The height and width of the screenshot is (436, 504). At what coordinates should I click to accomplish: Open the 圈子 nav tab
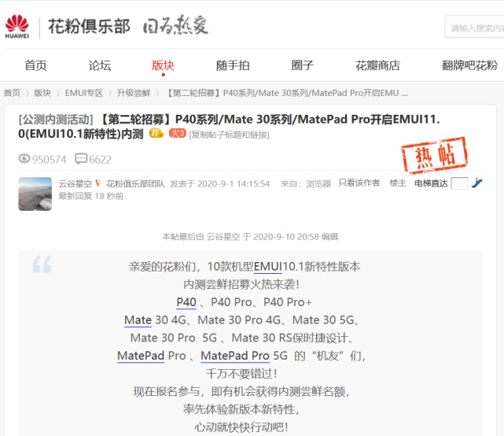[302, 65]
